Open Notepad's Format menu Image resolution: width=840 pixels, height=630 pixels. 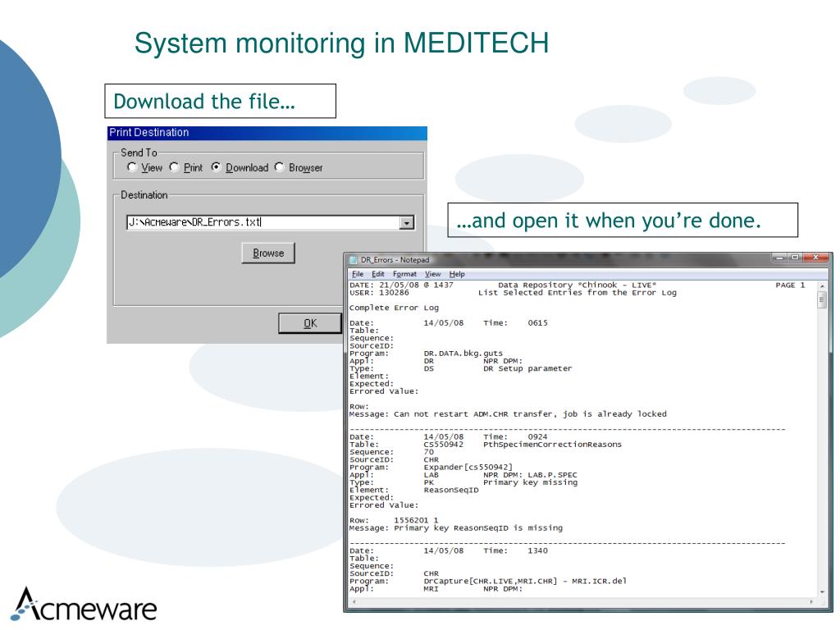click(404, 274)
